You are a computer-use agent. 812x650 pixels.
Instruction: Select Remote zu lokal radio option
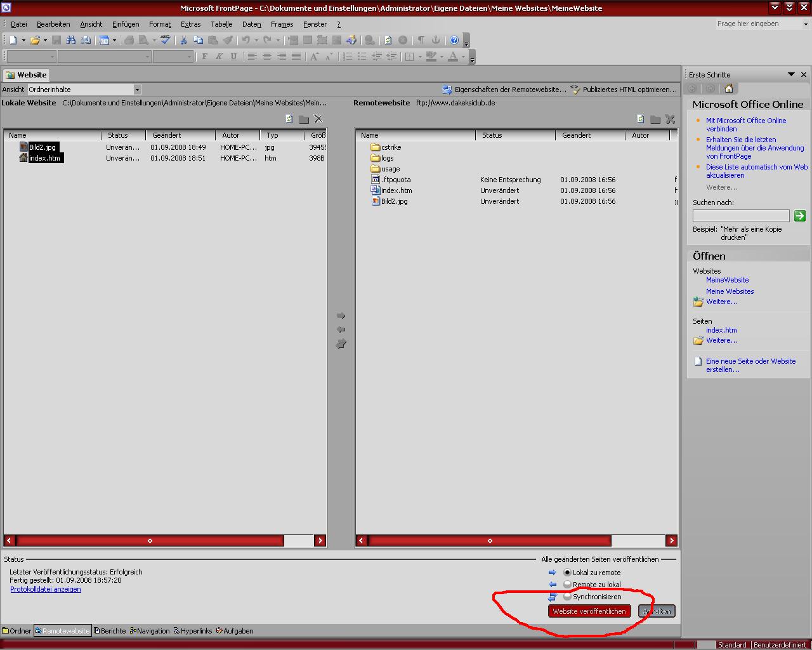coord(567,585)
